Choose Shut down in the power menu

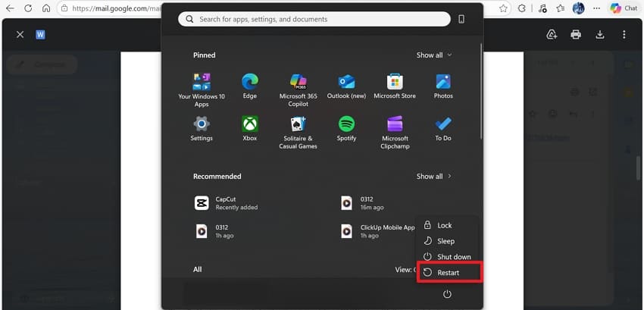pyautogui.click(x=447, y=256)
